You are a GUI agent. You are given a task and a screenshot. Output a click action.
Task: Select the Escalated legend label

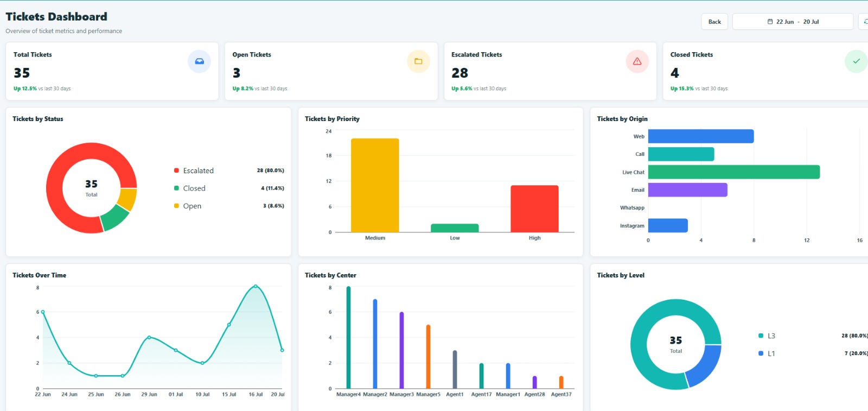pos(199,170)
